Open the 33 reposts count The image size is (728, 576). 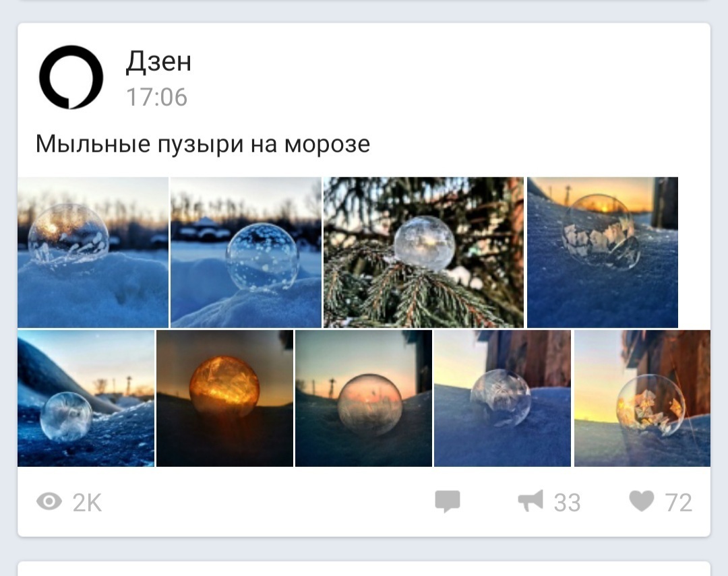(568, 502)
